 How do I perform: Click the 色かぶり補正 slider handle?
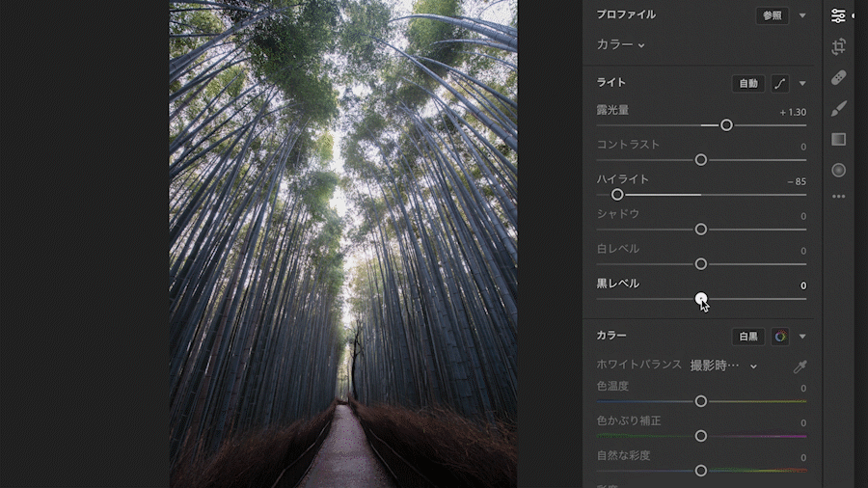pyautogui.click(x=701, y=436)
